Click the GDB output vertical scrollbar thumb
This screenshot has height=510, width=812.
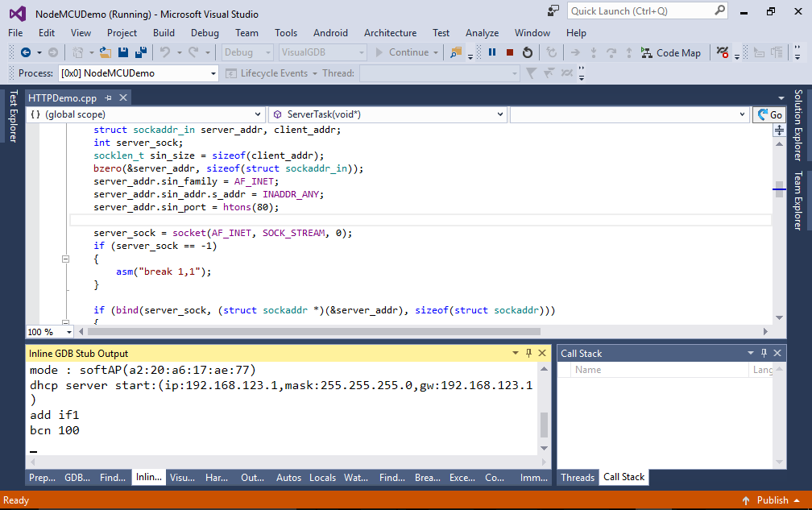(x=544, y=425)
